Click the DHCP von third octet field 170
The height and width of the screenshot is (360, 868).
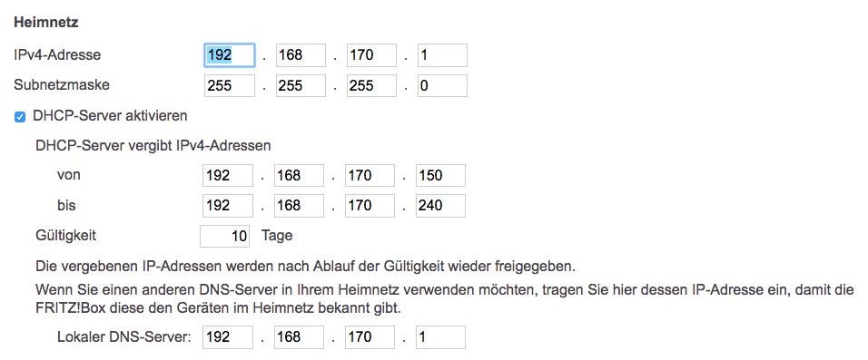370,175
